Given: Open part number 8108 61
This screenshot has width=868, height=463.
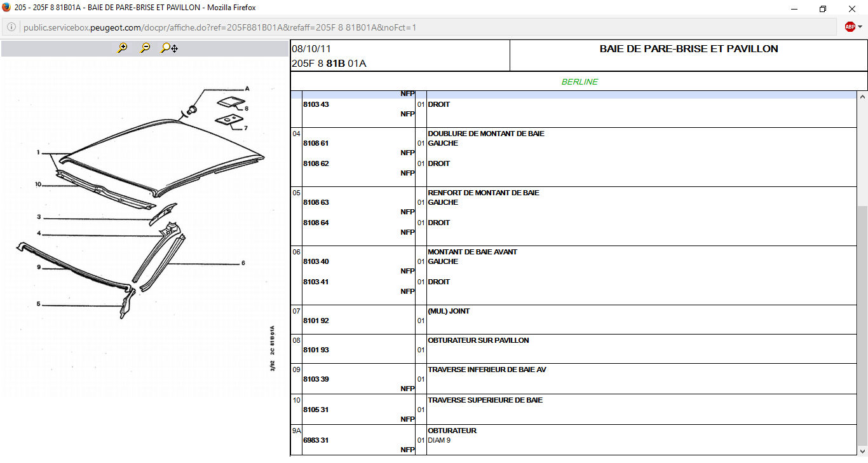Looking at the screenshot, I should (x=316, y=144).
